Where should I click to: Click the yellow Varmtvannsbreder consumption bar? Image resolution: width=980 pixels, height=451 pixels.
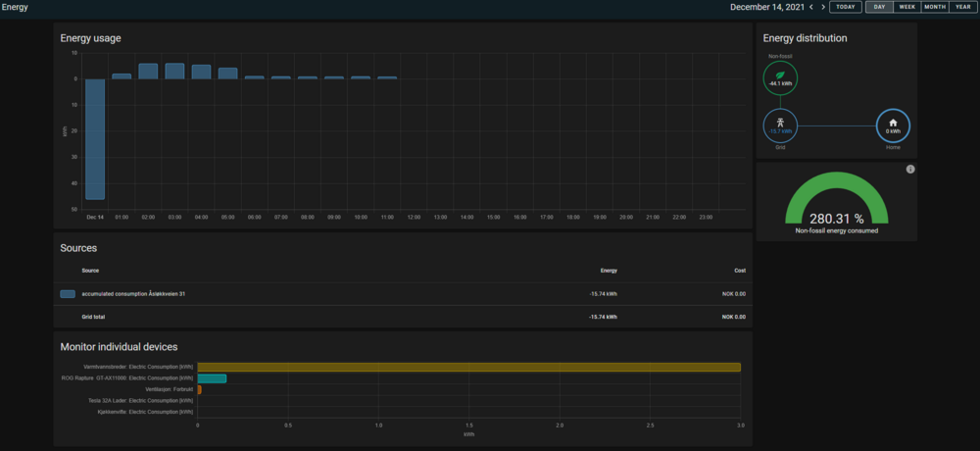pyautogui.click(x=468, y=367)
